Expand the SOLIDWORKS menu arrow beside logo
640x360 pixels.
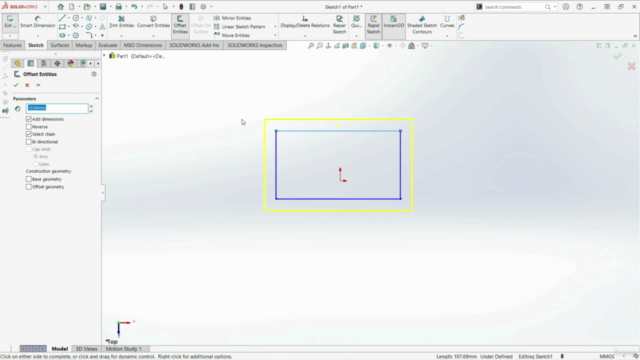point(45,7)
